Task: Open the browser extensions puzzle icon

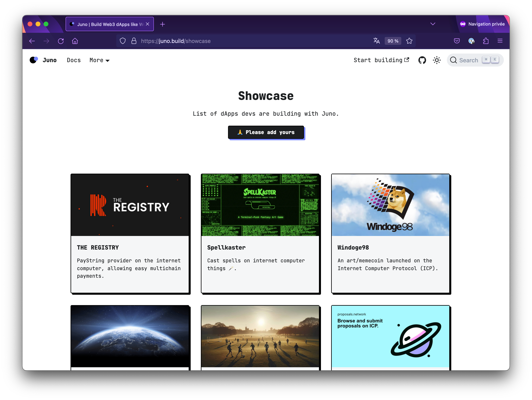Action: (486, 41)
